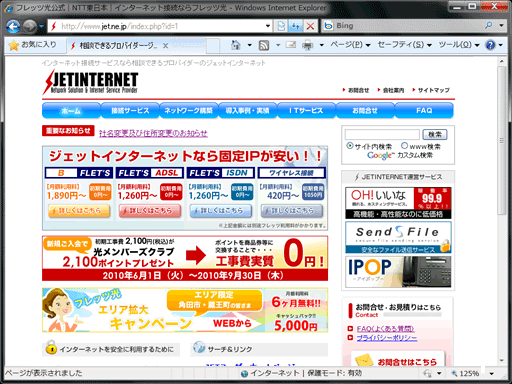Open the Send File service banner
512x384 pixels.
(398, 238)
